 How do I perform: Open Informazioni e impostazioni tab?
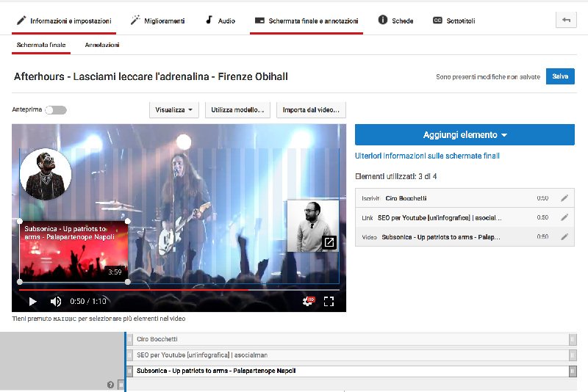pyautogui.click(x=64, y=21)
